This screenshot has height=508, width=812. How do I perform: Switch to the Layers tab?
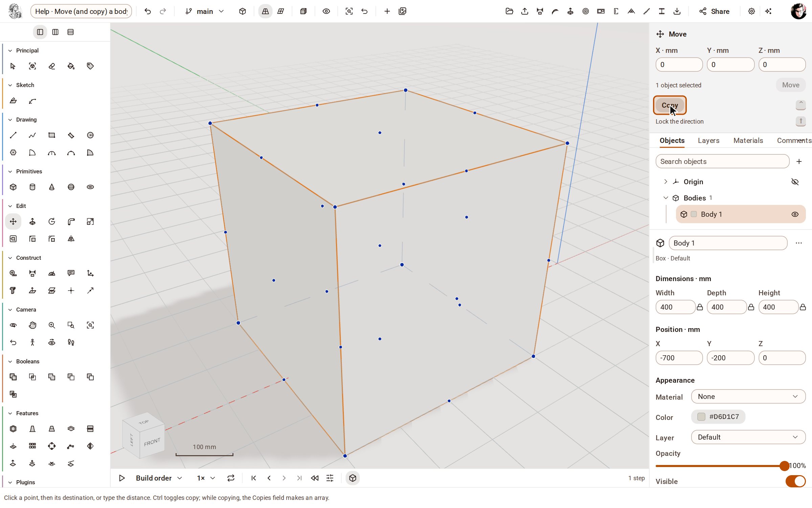pyautogui.click(x=708, y=141)
